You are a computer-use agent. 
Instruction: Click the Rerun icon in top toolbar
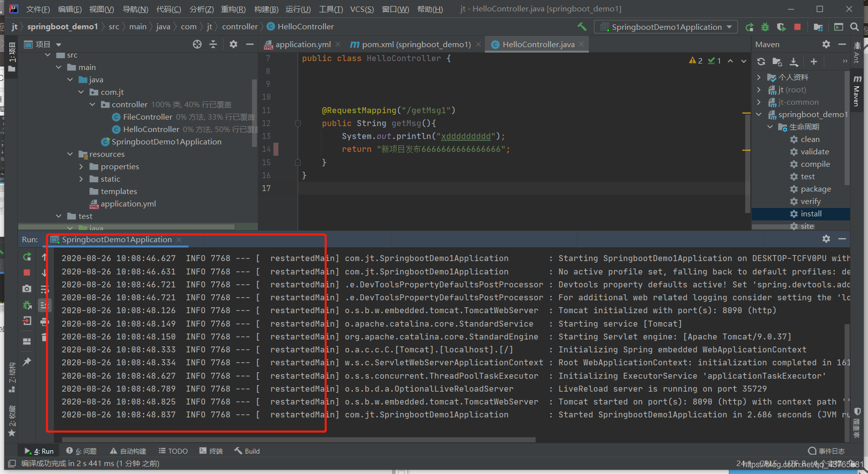[749, 27]
